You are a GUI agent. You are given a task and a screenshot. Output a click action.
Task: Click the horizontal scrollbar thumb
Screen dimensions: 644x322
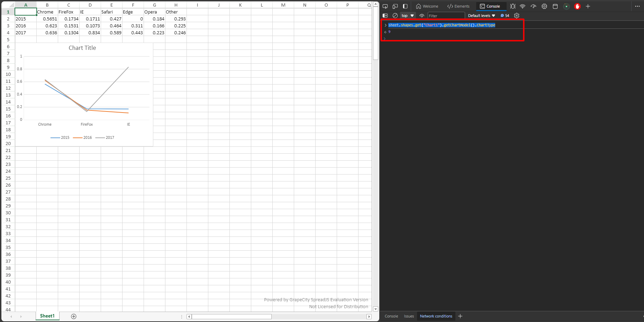tap(232, 316)
